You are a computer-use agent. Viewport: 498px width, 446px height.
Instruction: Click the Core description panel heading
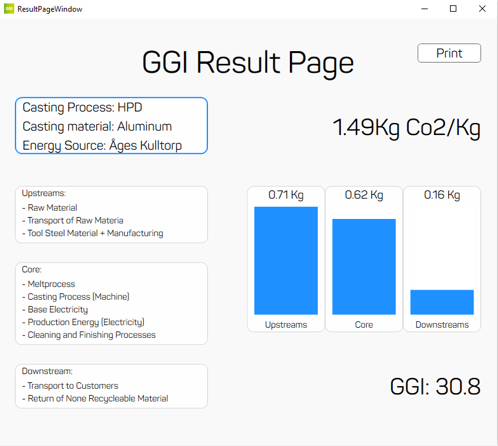[32, 269]
